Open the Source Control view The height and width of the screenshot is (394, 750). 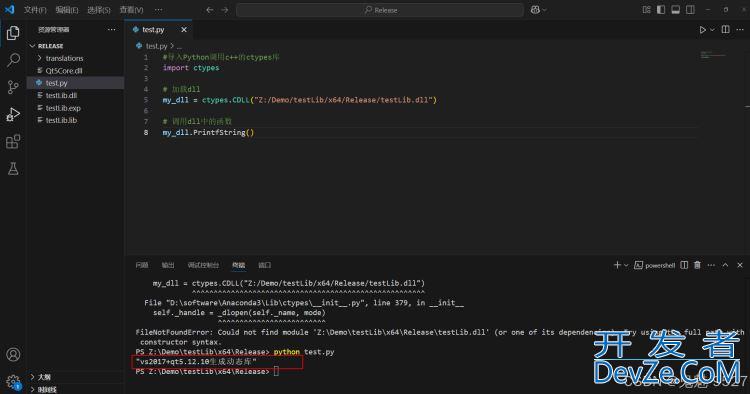pos(13,87)
